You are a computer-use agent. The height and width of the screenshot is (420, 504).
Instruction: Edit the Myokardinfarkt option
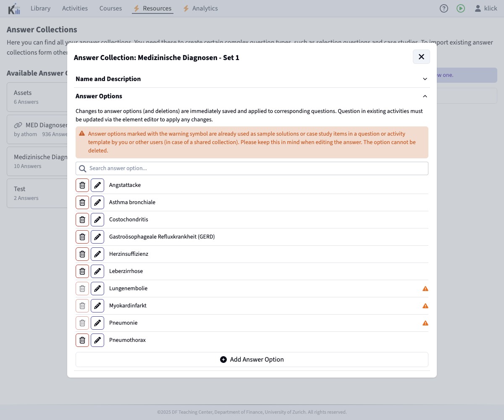click(x=97, y=306)
